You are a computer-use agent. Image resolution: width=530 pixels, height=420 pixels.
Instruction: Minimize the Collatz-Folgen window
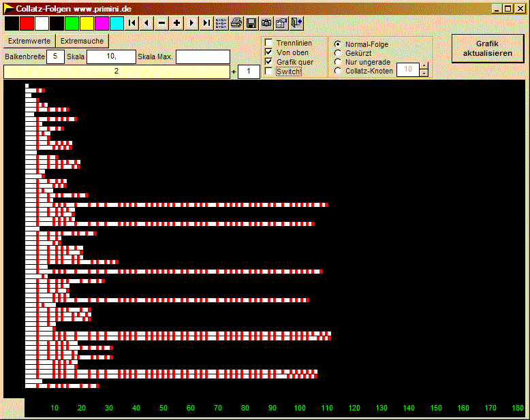[x=497, y=9]
